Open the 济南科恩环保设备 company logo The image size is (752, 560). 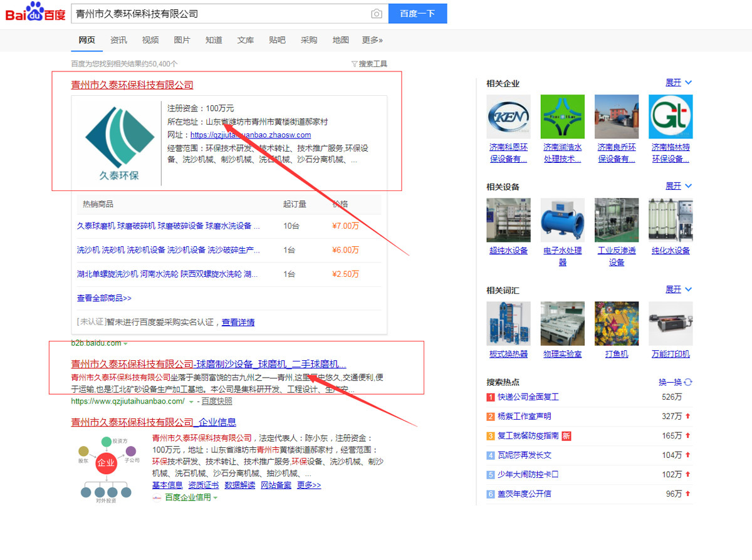(x=508, y=117)
